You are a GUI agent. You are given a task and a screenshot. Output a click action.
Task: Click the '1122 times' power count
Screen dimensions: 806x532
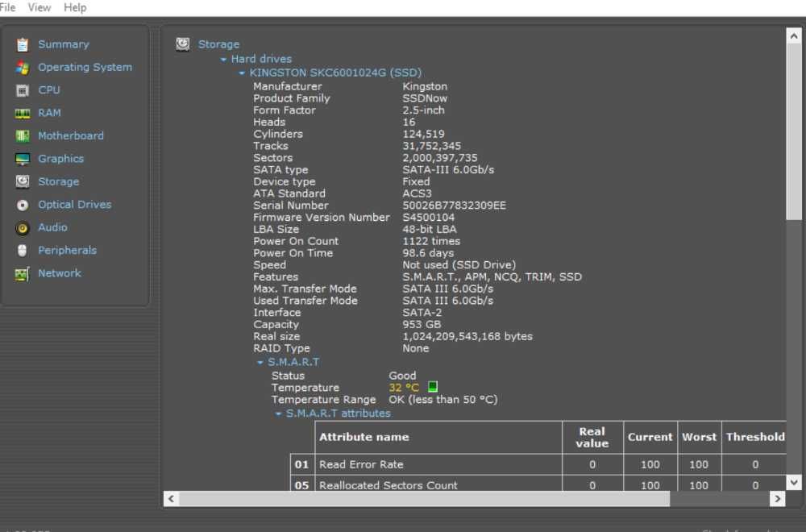pos(431,241)
